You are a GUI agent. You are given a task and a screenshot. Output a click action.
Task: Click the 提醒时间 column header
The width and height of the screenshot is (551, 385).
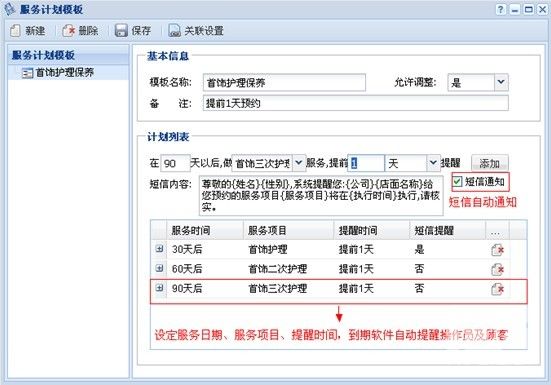click(x=371, y=230)
